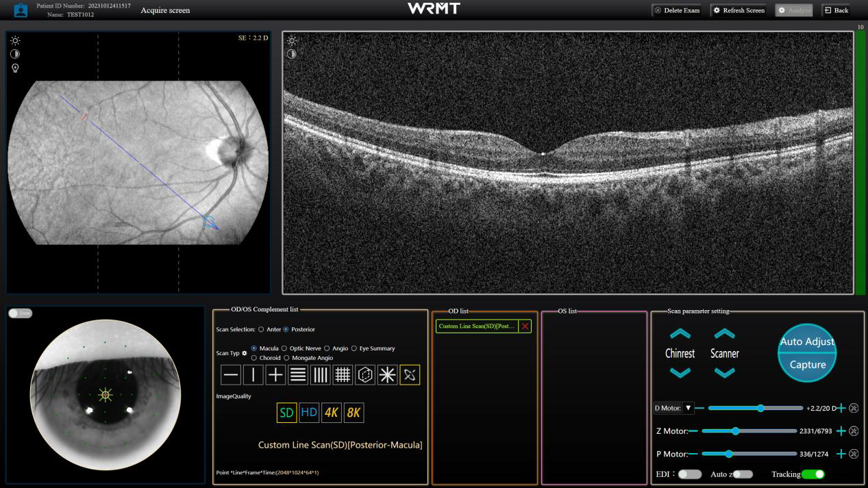The height and width of the screenshot is (488, 868).
Task: Open the D Motor dropdown
Action: coord(689,408)
